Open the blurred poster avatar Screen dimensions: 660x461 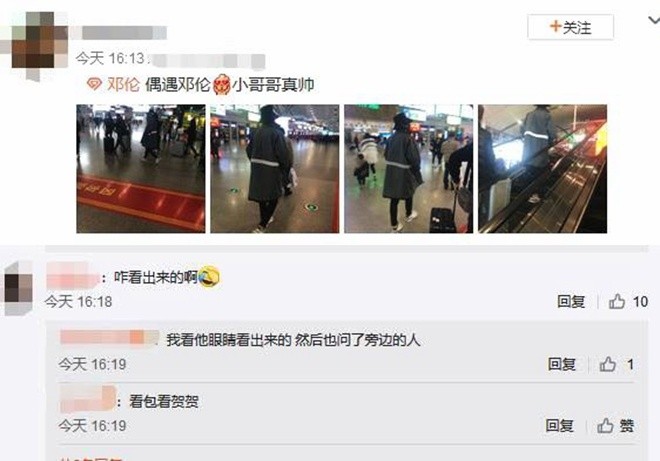point(40,46)
